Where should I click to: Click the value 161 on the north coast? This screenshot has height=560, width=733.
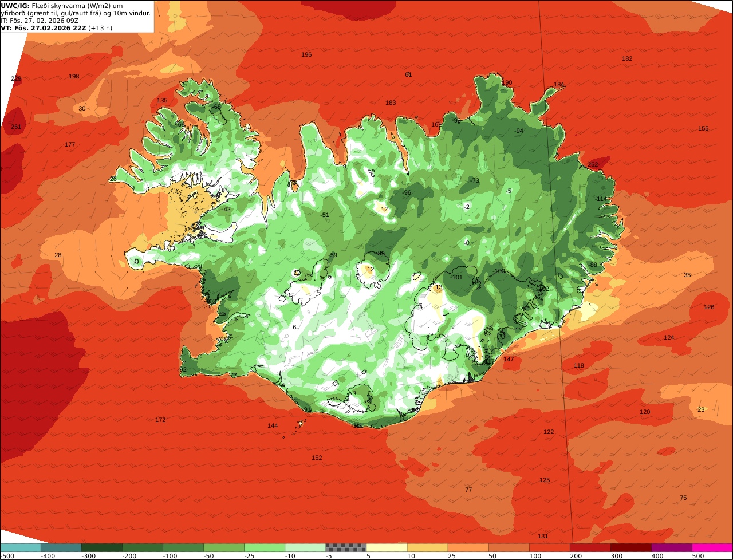(436, 124)
